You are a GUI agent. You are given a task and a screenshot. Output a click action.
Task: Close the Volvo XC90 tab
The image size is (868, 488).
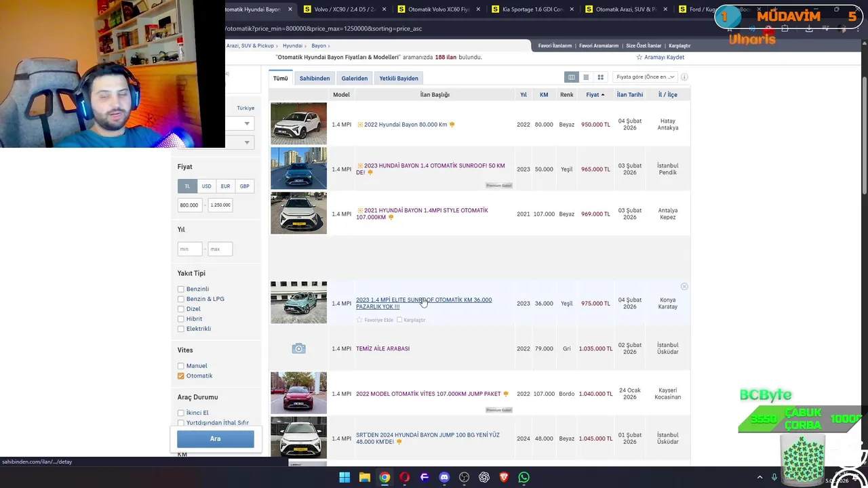click(x=384, y=9)
